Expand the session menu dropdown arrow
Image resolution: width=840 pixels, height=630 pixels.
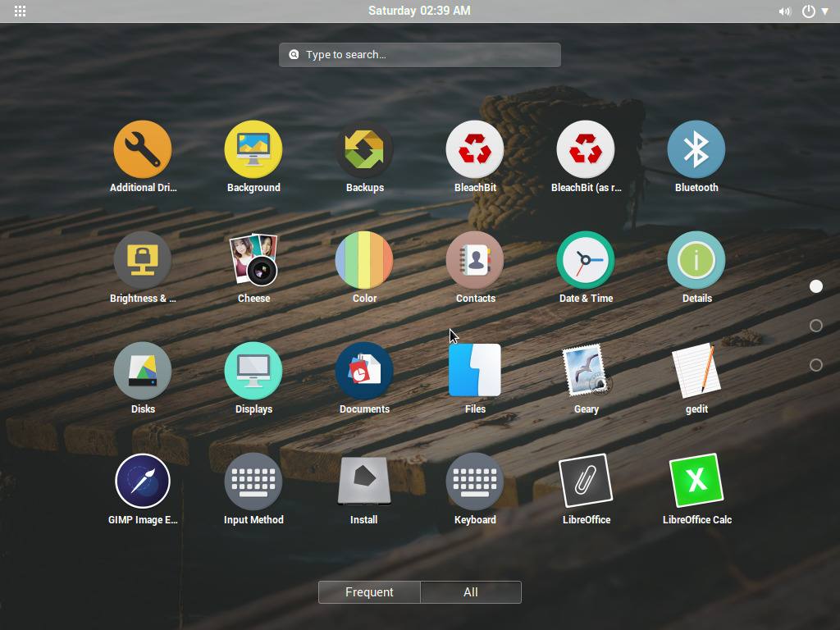(824, 11)
